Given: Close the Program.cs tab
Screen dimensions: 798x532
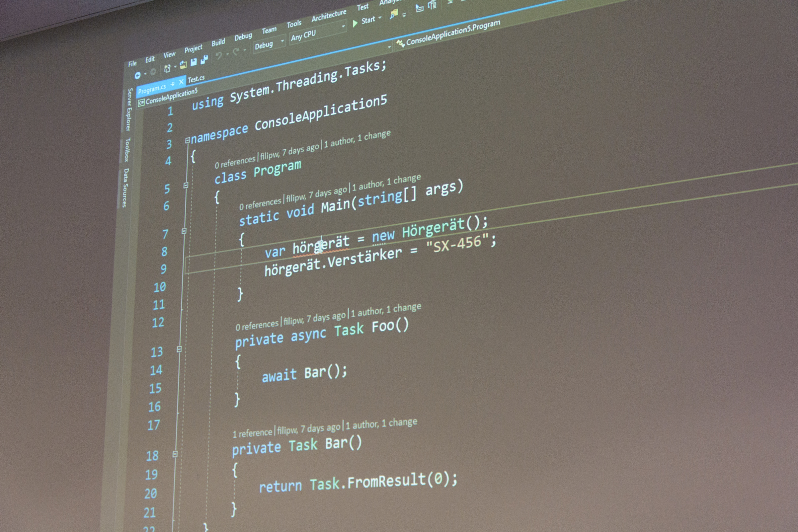Looking at the screenshot, I should point(181,82).
